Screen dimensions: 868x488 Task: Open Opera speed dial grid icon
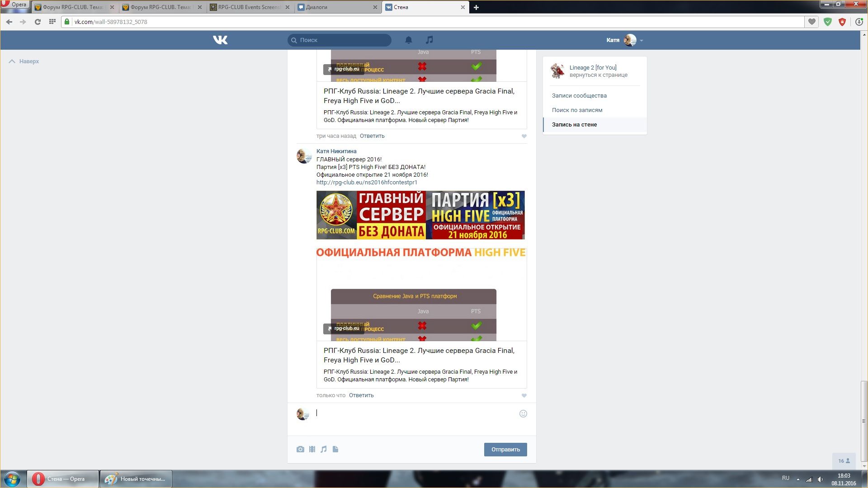pos(52,22)
